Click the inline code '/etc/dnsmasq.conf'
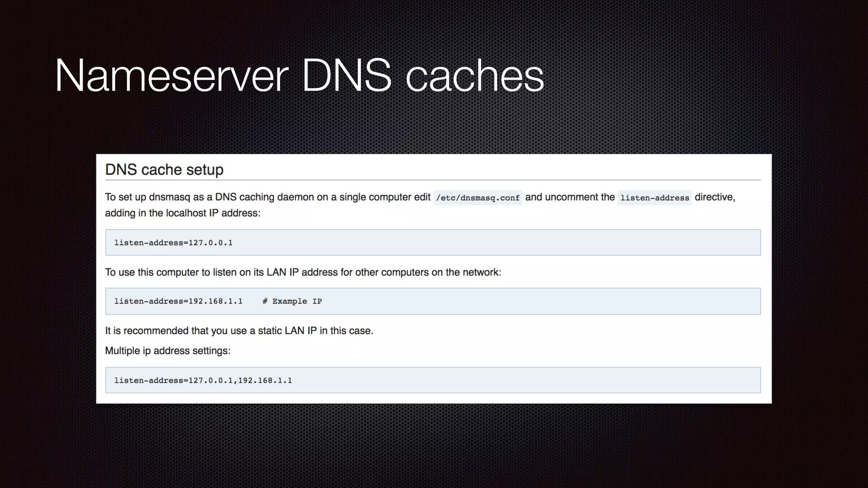 pos(478,198)
